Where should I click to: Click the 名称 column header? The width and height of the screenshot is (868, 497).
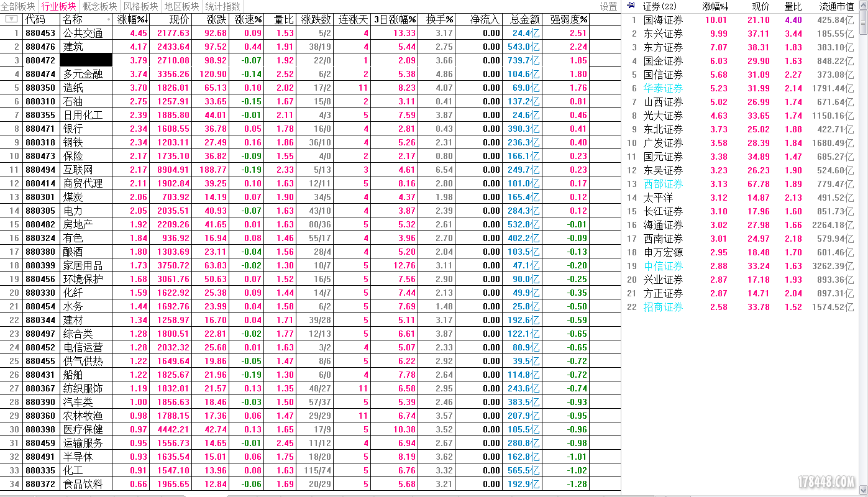point(73,19)
